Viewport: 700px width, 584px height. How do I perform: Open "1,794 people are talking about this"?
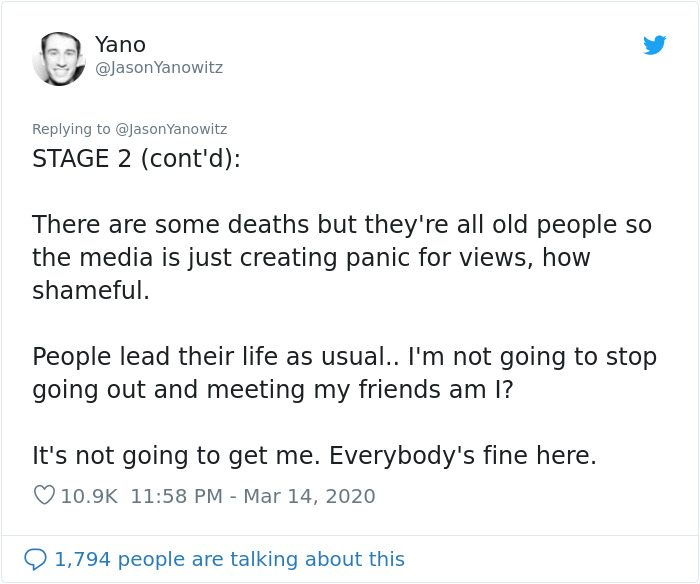pyautogui.click(x=229, y=560)
